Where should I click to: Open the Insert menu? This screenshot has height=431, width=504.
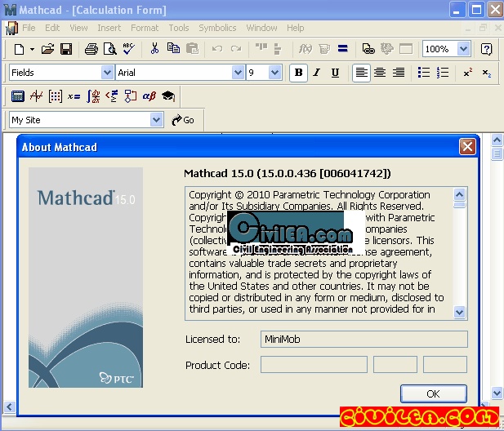pos(109,28)
